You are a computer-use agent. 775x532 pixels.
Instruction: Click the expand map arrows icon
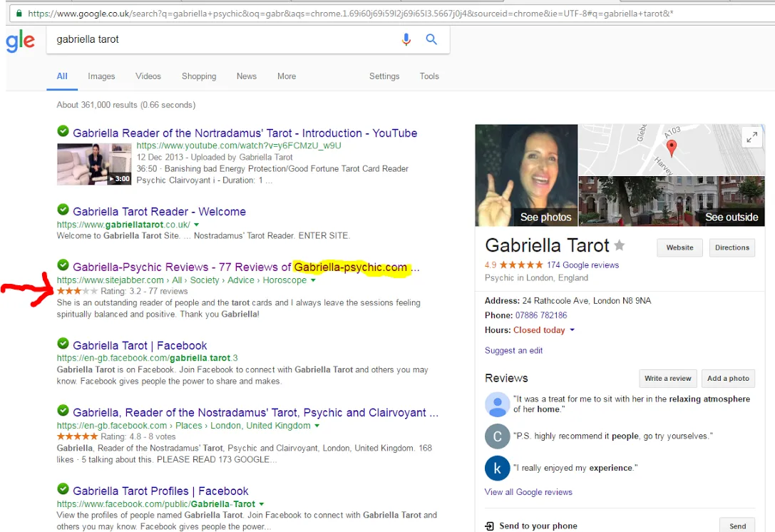pyautogui.click(x=751, y=138)
